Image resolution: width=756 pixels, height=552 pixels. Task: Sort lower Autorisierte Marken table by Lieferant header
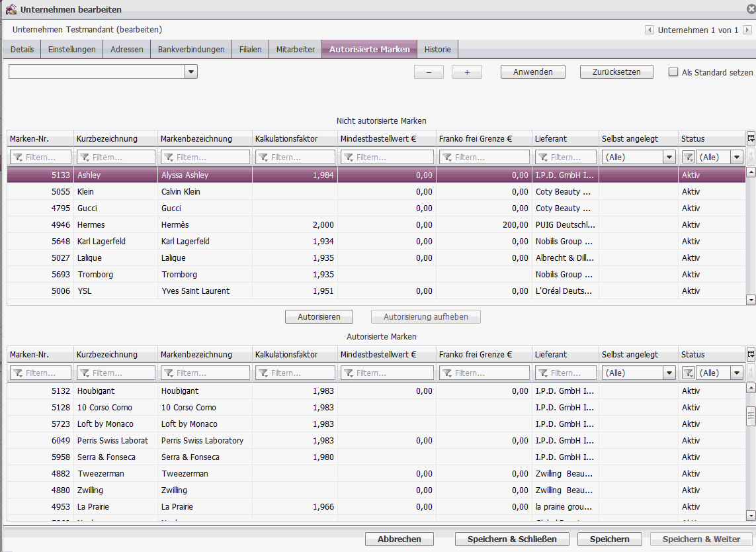coord(566,354)
